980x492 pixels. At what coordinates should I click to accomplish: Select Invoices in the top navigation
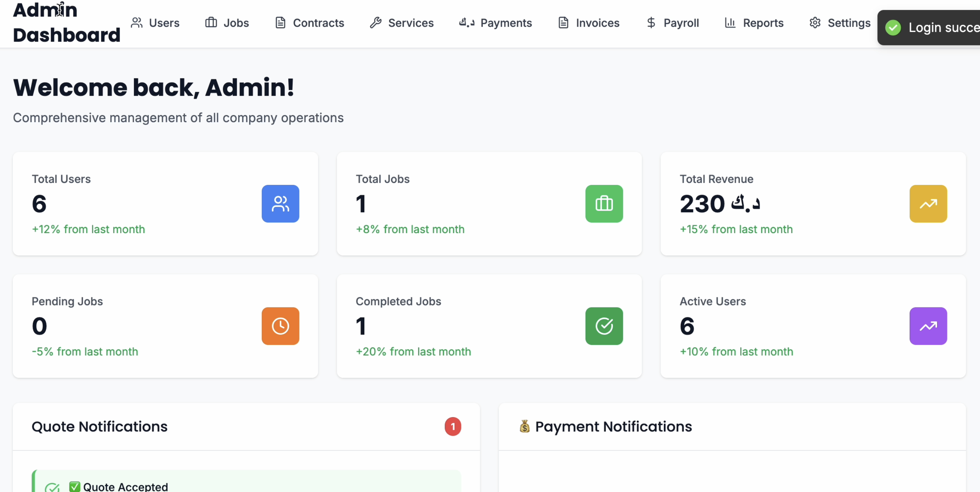click(589, 23)
